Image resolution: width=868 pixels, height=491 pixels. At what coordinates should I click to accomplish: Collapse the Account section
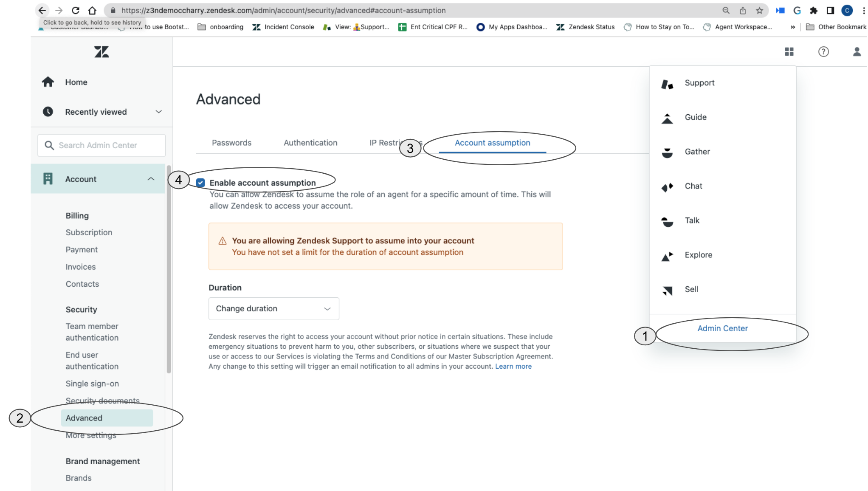tap(151, 179)
